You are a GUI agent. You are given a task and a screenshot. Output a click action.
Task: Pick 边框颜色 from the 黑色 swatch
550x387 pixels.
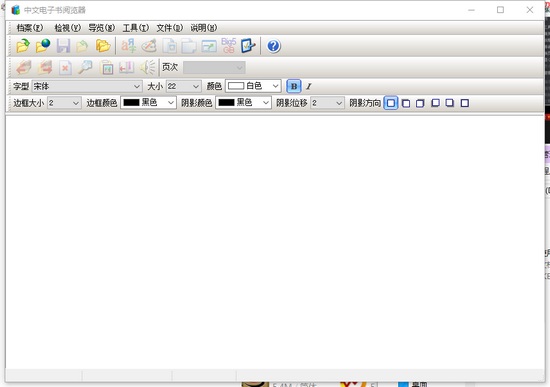tap(148, 103)
